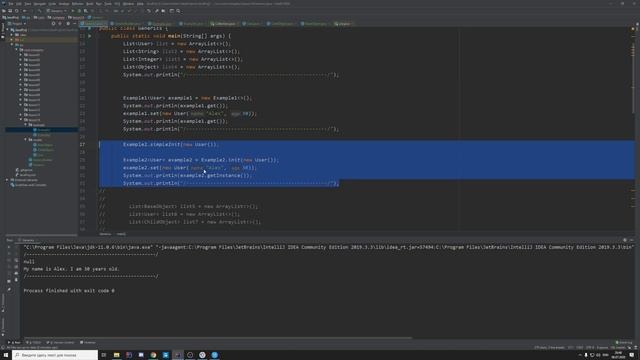This screenshot has height=360, width=640.
Task: Select Scratches and Consoles in project tree
Action: [x=29, y=185]
